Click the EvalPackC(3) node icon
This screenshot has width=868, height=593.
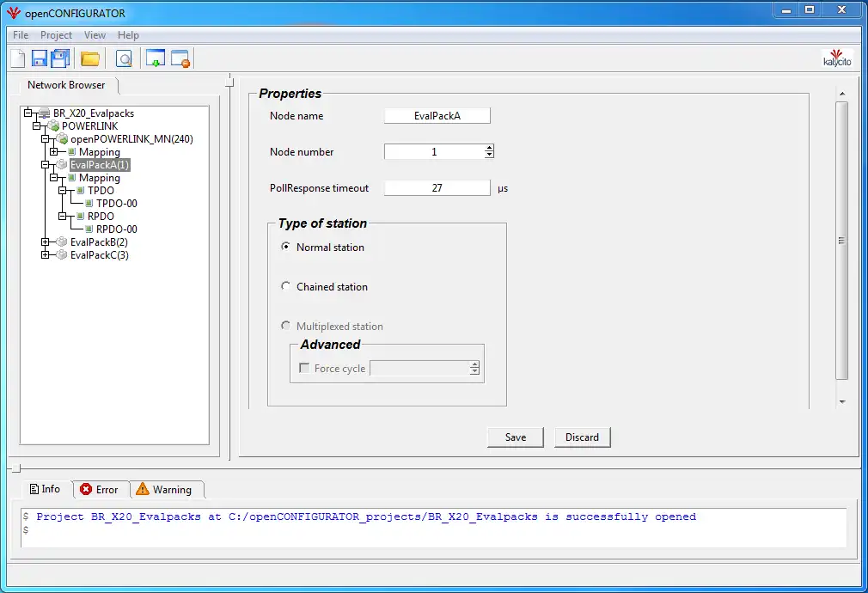62,254
